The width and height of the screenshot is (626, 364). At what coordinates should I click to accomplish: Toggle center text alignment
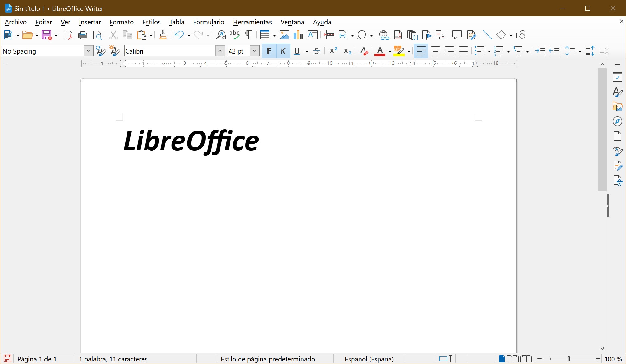point(435,51)
